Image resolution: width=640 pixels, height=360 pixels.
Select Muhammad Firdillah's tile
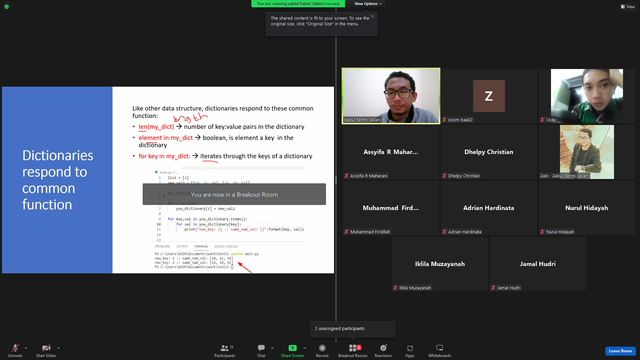[x=391, y=208]
